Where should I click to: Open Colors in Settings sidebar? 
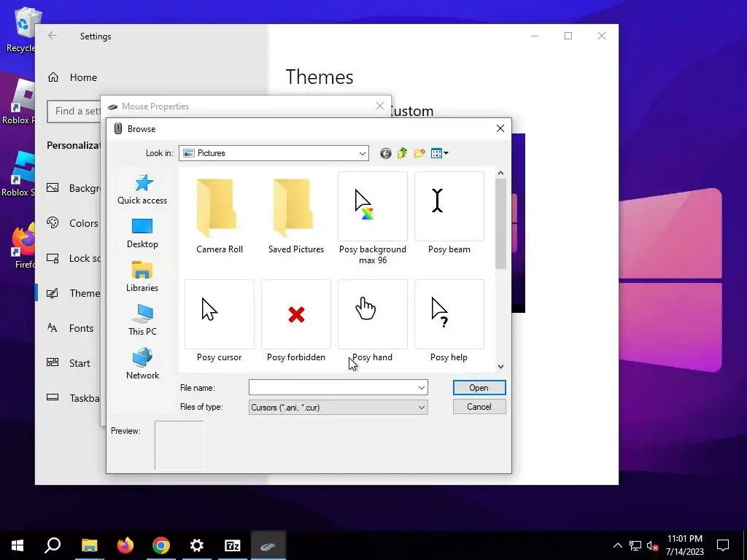pos(72,223)
